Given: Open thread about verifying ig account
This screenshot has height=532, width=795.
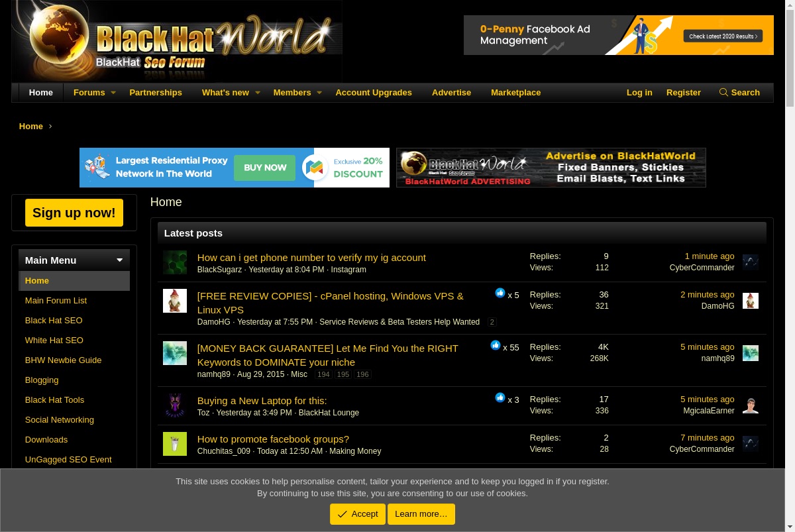Looking at the screenshot, I should pyautogui.click(x=311, y=258).
